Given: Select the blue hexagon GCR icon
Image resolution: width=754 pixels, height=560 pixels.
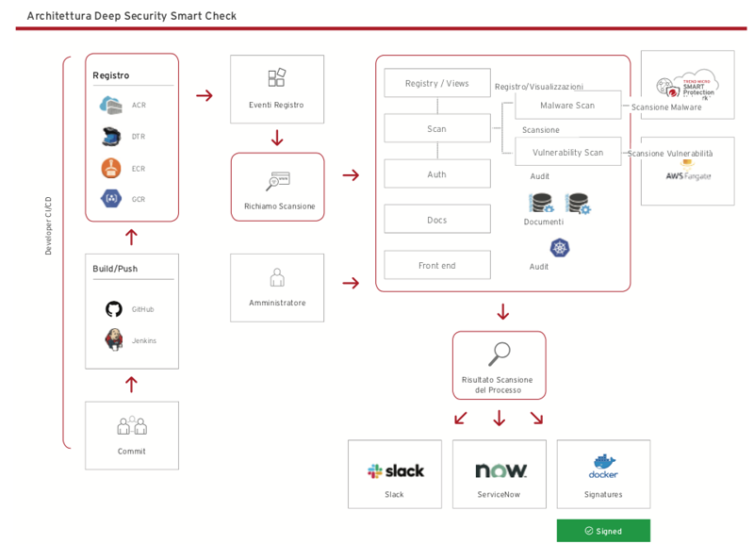Looking at the screenshot, I should 111,198.
